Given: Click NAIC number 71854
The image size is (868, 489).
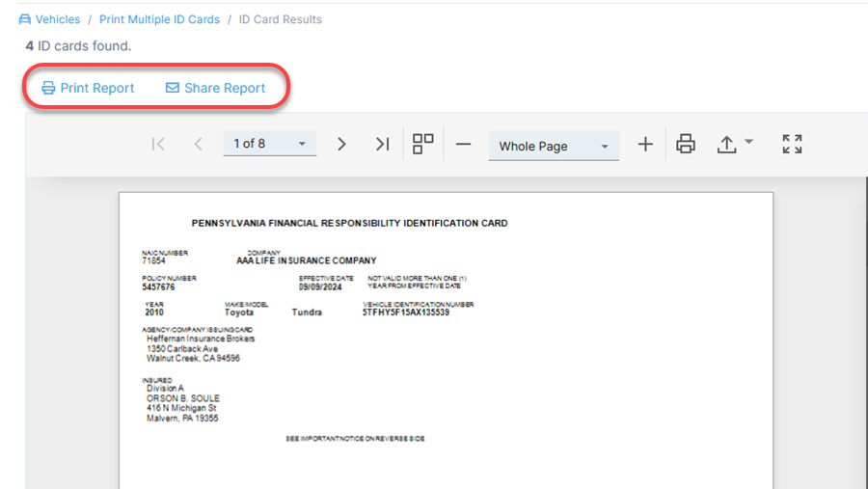Looking at the screenshot, I should (153, 260).
